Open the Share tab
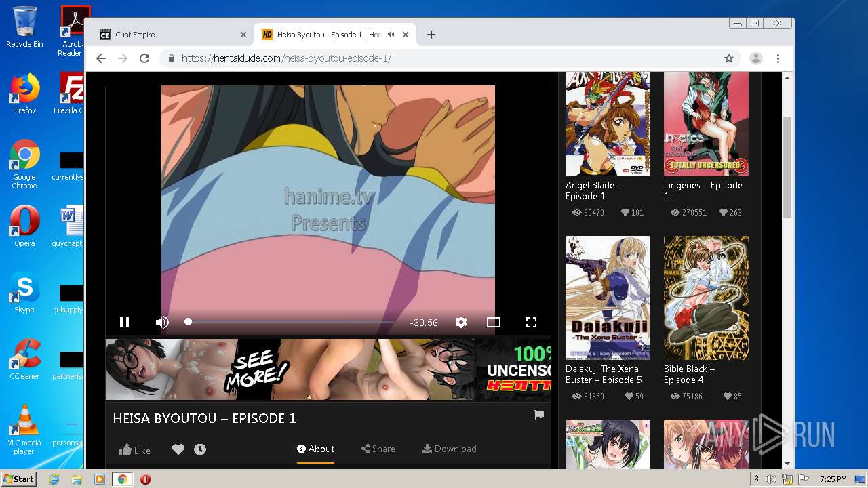This screenshot has height=488, width=868. [x=378, y=449]
